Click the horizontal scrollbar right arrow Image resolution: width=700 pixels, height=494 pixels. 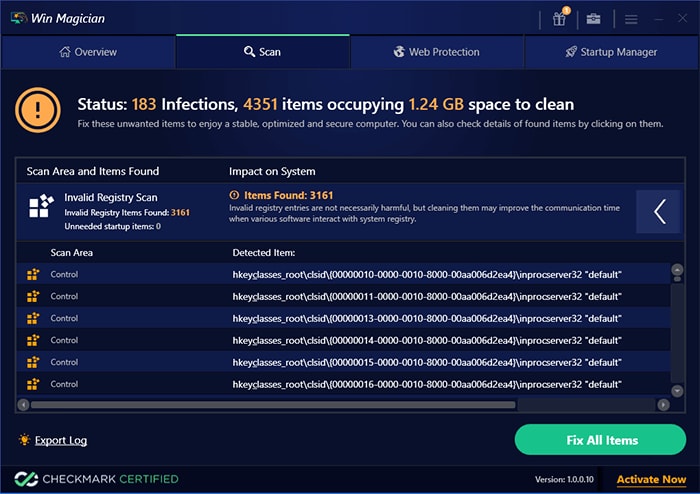click(x=663, y=405)
